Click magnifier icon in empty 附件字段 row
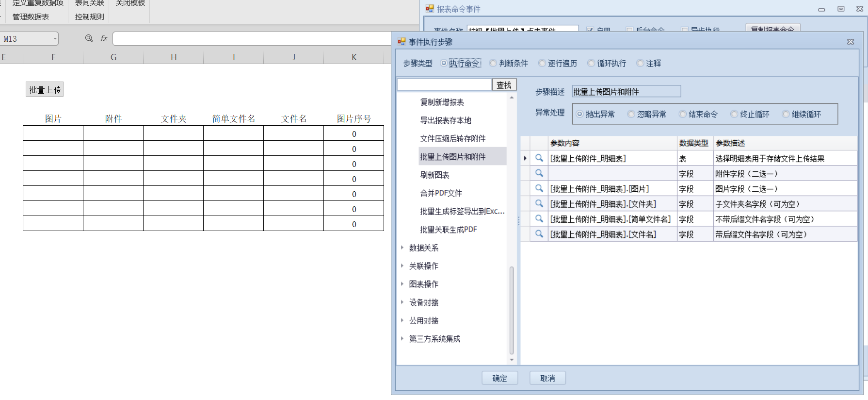This screenshot has height=400, width=868. (x=539, y=173)
